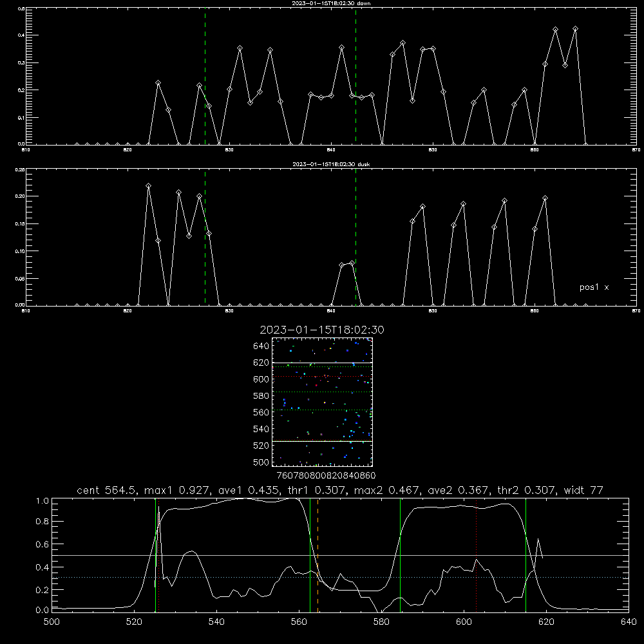Click the blue dotted threshold line in bottom plot
Screen dimensions: 644x644
340,578
